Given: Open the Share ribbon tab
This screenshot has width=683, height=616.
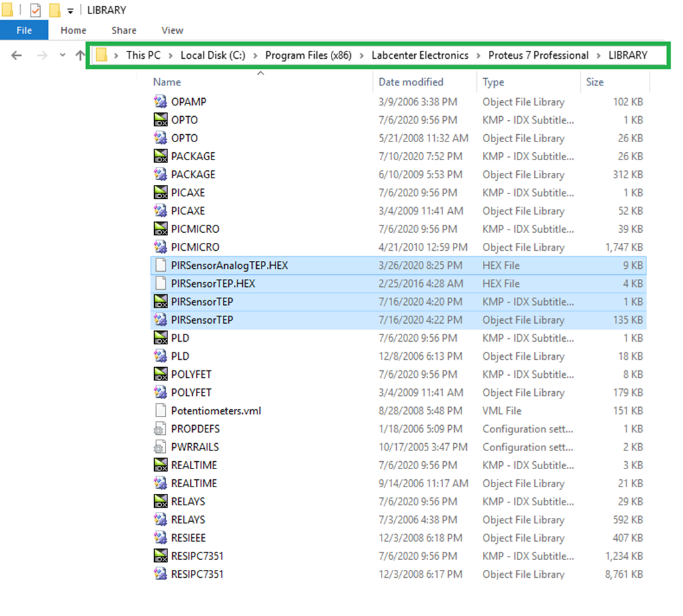Looking at the screenshot, I should 124,30.
